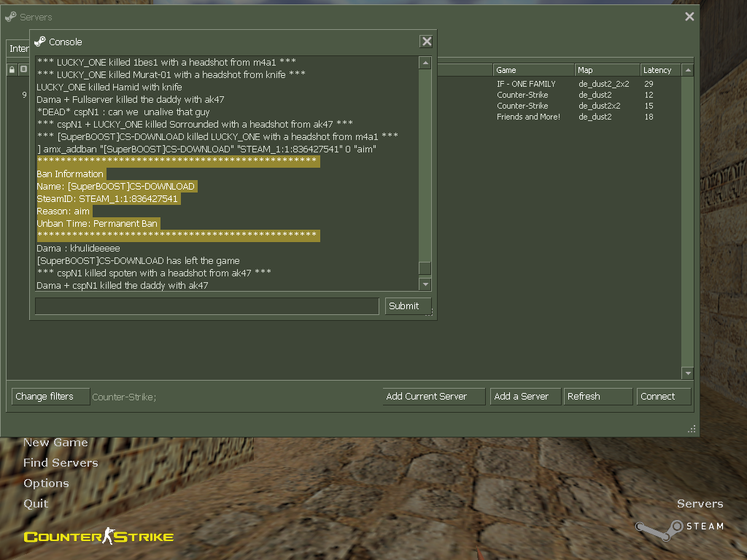Select the server row with map de_dust2x2
This screenshot has width=747, height=560.
560,106
